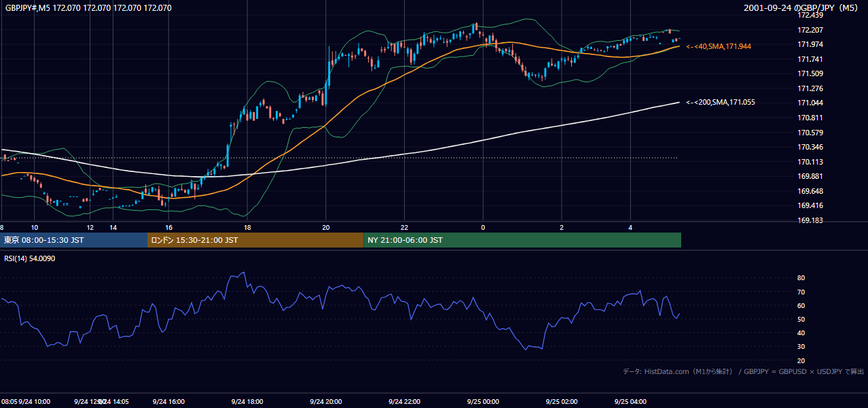Image resolution: width=868 pixels, height=408 pixels.
Task: Select the 40 SMA label 171.944
Action: pyautogui.click(x=719, y=46)
